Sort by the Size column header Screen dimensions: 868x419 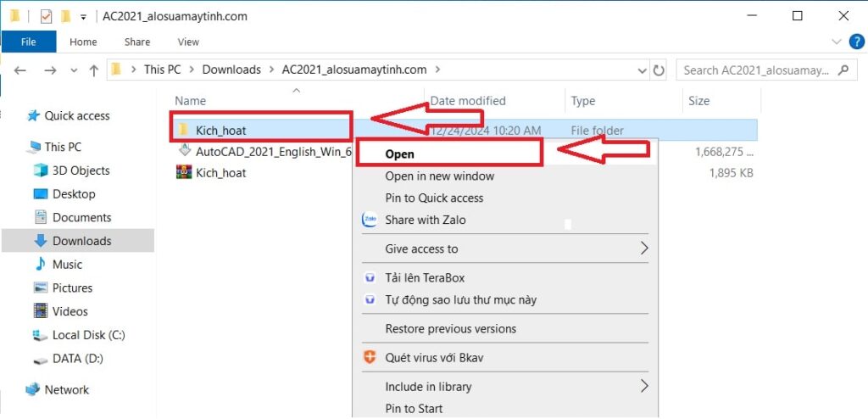tap(698, 101)
